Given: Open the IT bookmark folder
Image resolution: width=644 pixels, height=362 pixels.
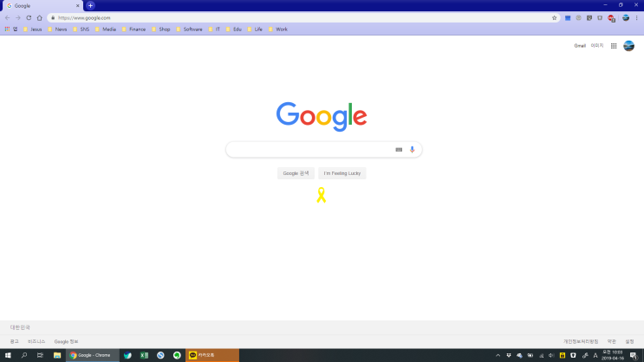Looking at the screenshot, I should tap(214, 29).
